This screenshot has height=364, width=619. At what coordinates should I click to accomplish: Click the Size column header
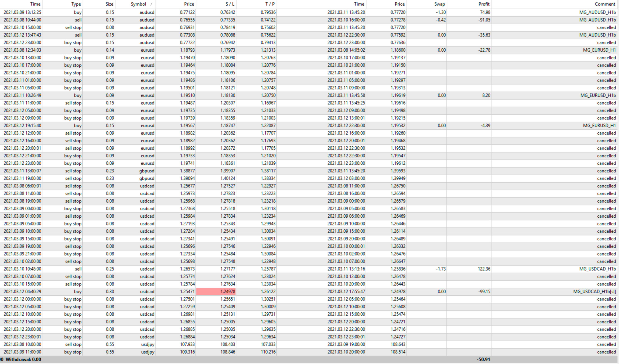(x=109, y=4)
